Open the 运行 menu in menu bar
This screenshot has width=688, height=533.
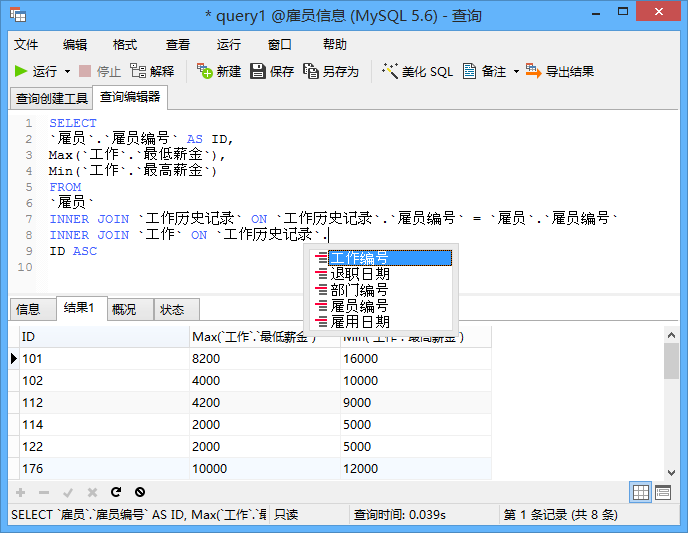(x=228, y=44)
